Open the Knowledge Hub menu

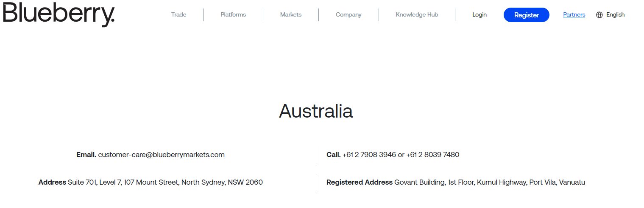click(417, 14)
